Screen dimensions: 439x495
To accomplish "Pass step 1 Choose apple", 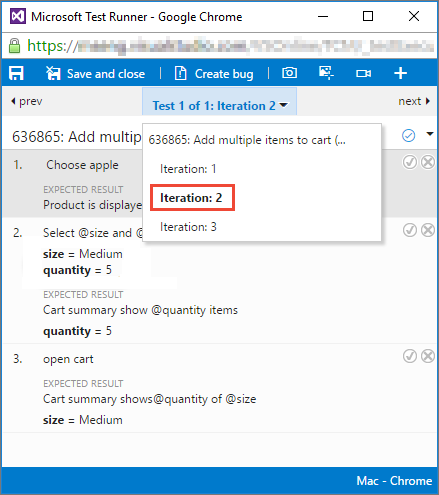I will tap(410, 162).
